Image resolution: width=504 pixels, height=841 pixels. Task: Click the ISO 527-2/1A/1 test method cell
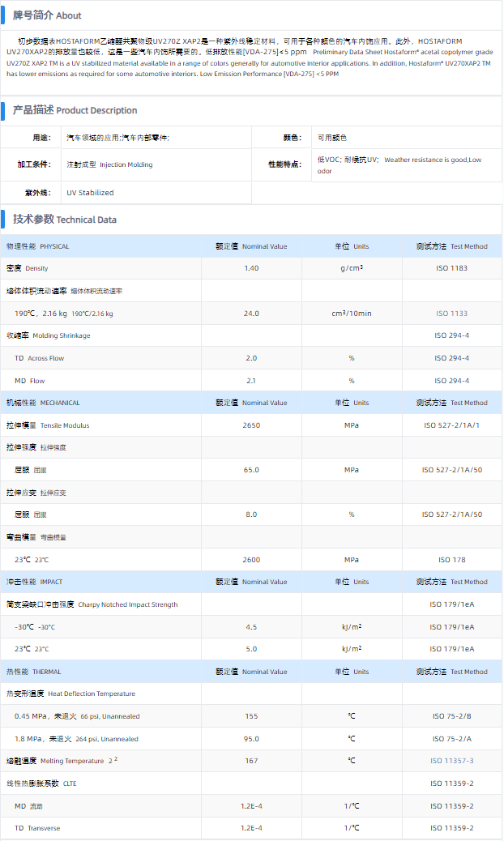(452, 425)
